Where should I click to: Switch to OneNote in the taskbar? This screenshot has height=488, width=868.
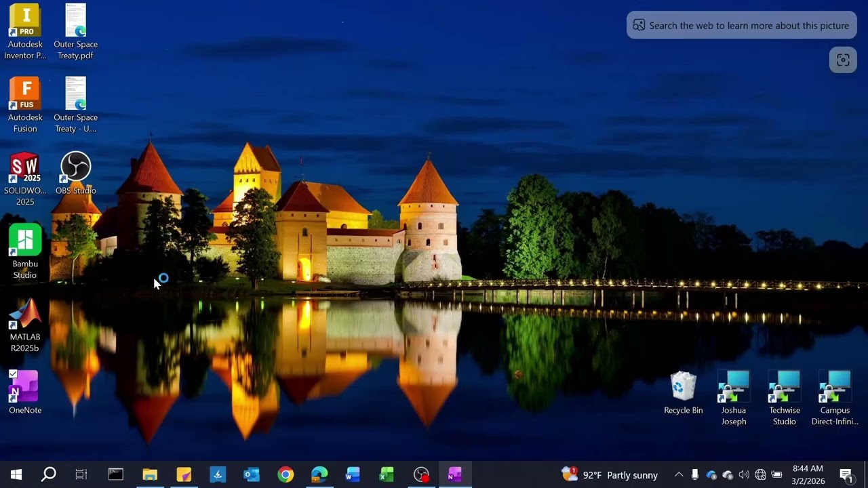(x=454, y=474)
